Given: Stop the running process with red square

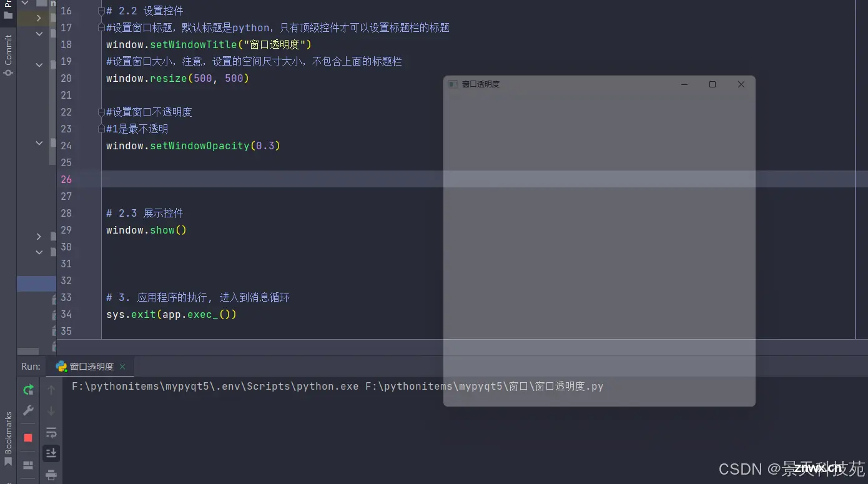Looking at the screenshot, I should pyautogui.click(x=28, y=438).
